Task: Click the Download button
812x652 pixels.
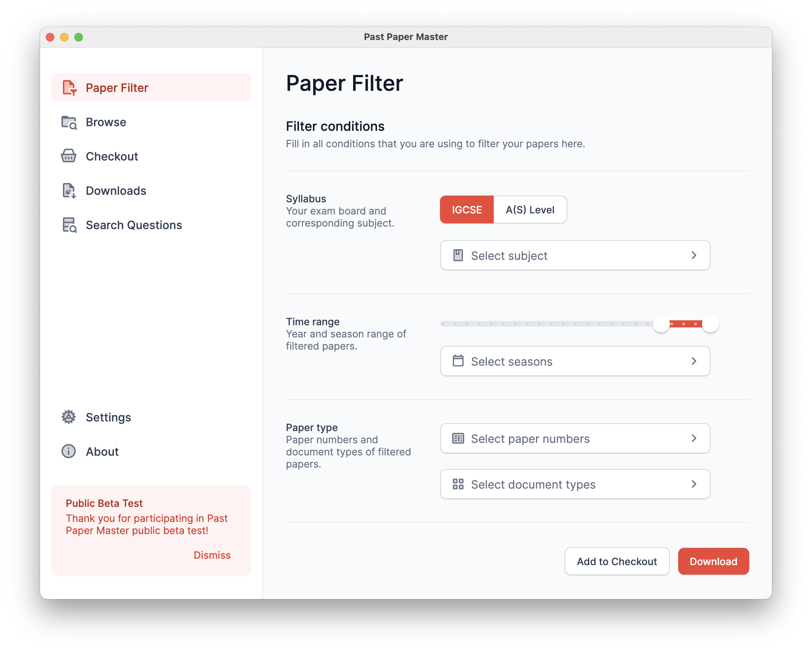Action: pos(713,561)
